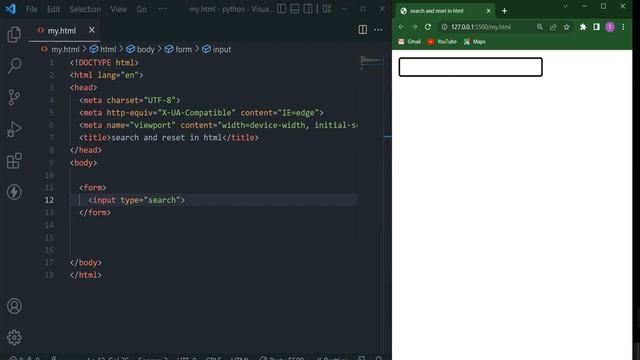The width and height of the screenshot is (640, 360).
Task: Go back in Chrome
Action: point(401,27)
